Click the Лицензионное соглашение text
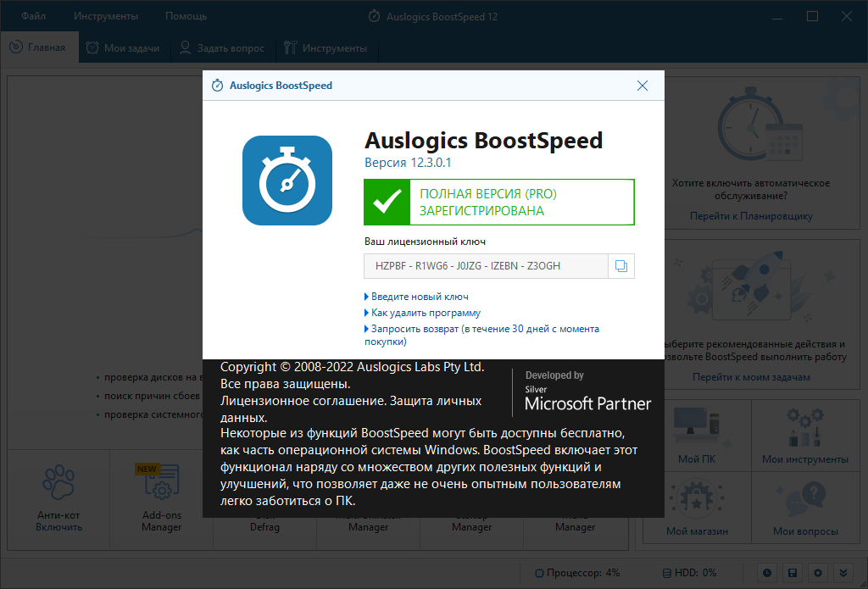The image size is (868, 589). (x=303, y=401)
